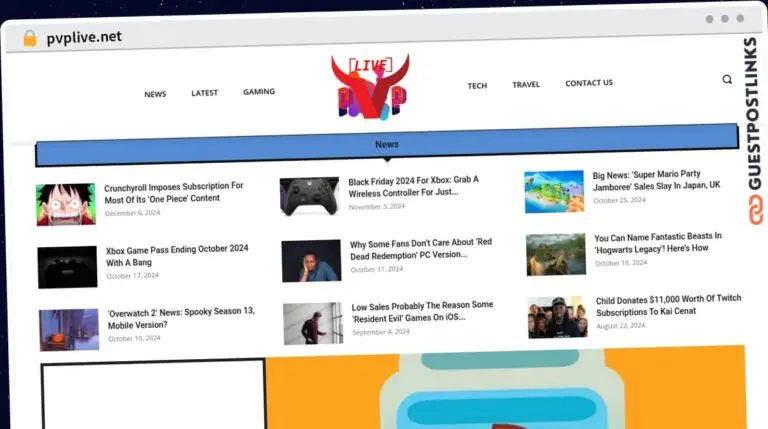Click the October 25, 2024 date
This screenshot has width=768, height=429.
click(x=619, y=200)
